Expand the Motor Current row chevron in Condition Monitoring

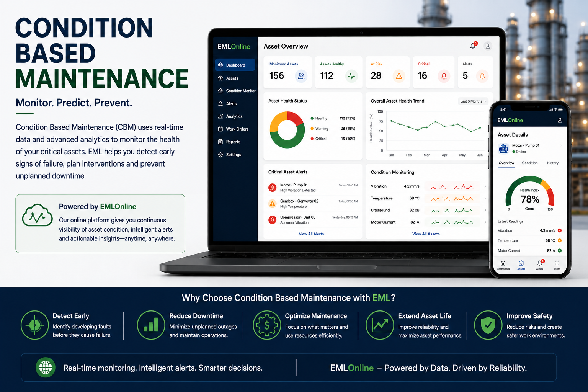(x=485, y=222)
